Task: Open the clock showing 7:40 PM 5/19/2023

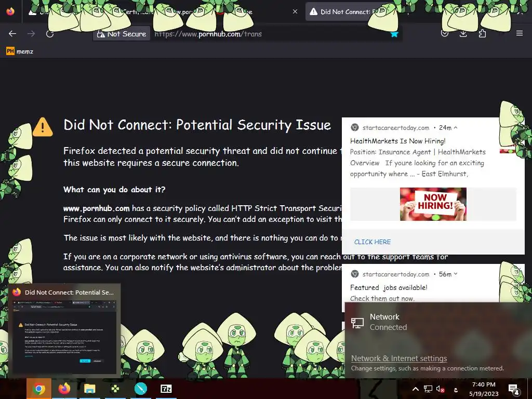Action: click(x=484, y=389)
